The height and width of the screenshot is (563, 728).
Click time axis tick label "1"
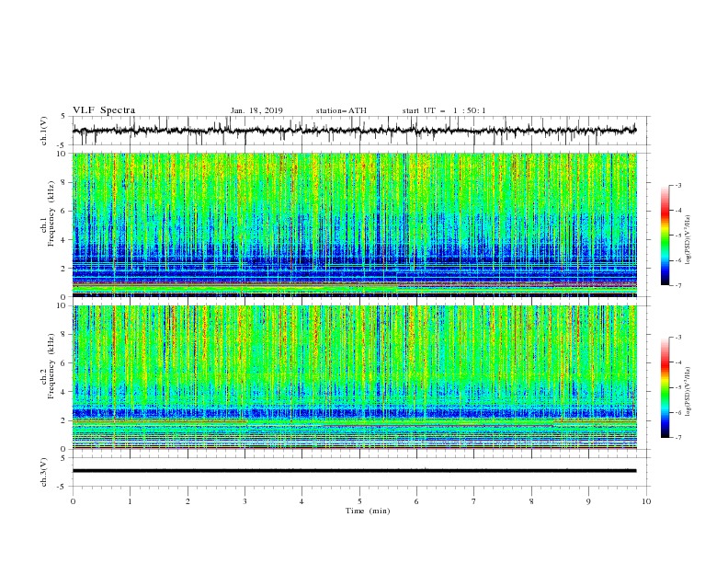[131, 501]
